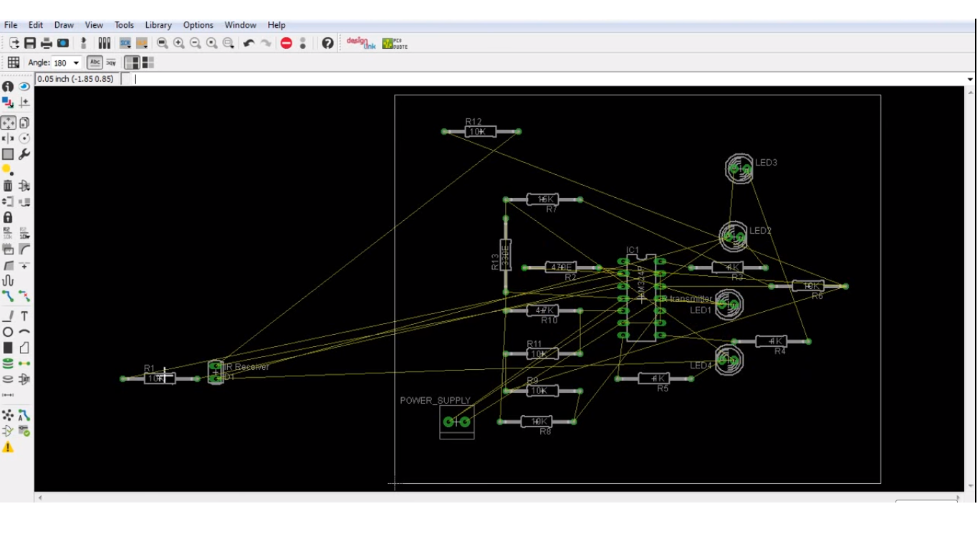Run a user language program (ULP)
980x552 pixels.
[142, 44]
